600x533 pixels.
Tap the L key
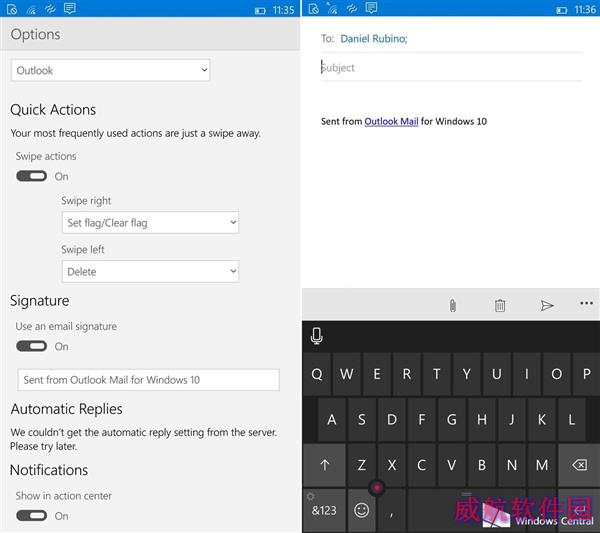pos(571,419)
